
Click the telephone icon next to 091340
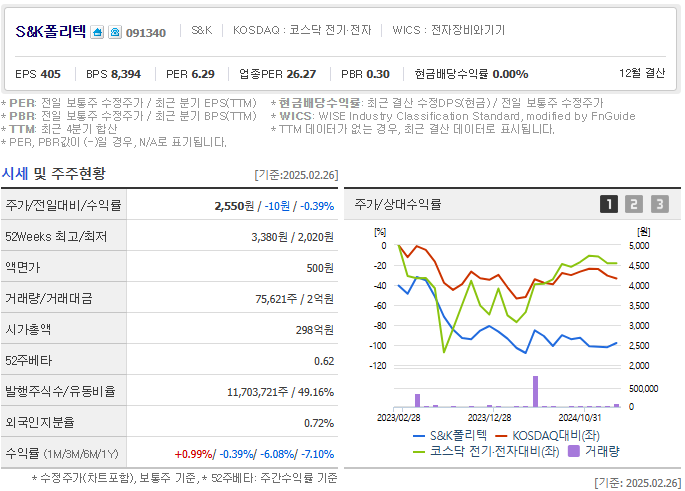[115, 32]
